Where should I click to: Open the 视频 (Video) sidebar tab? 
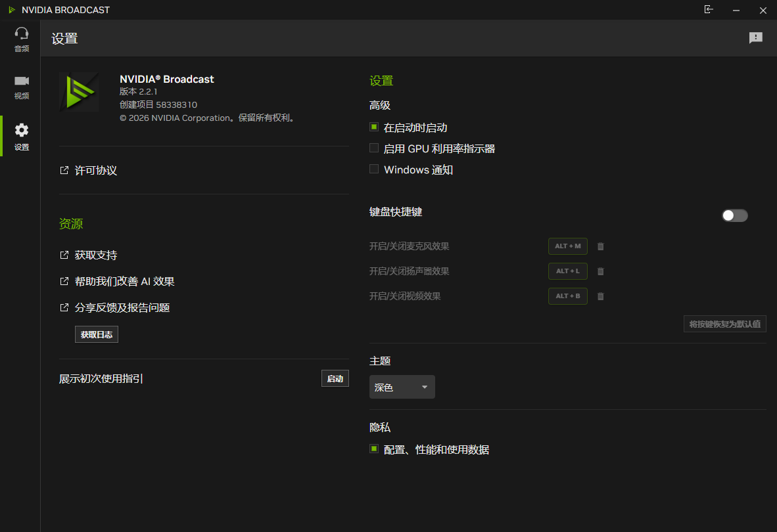[21, 87]
